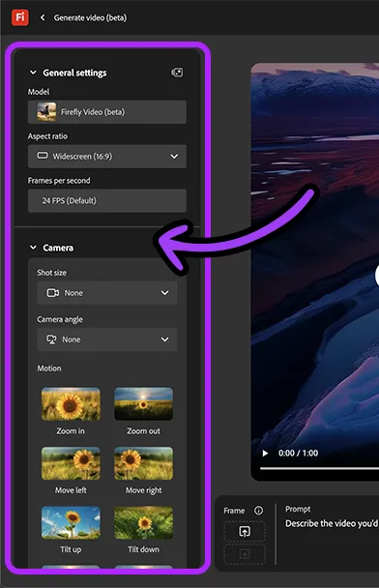
Task: Click the video progress bar
Action: coord(319,468)
